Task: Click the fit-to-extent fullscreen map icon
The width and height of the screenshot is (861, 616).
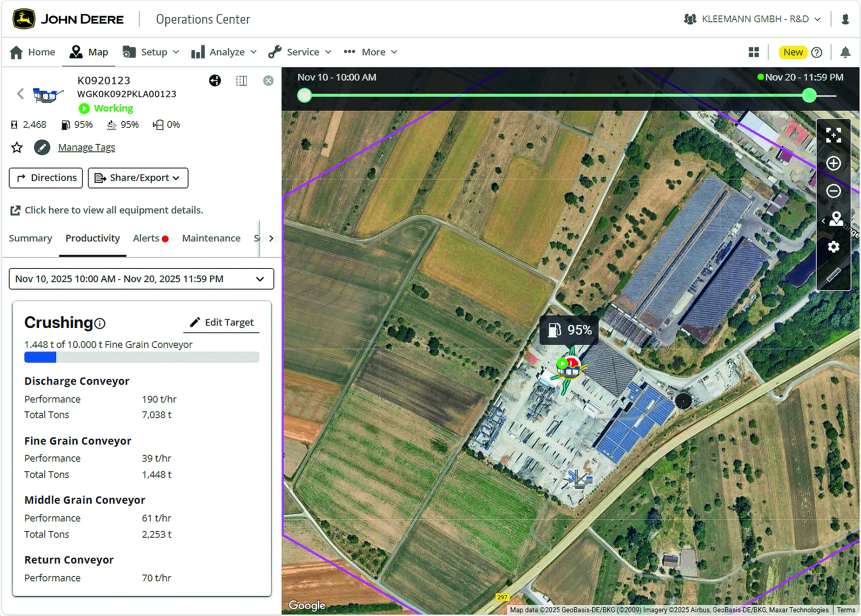Action: [x=833, y=135]
